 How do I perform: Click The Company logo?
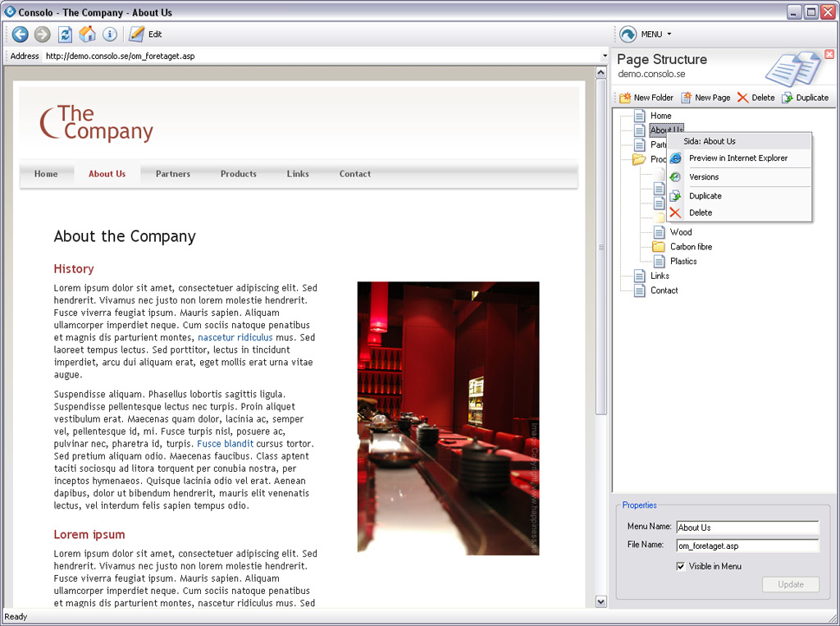(x=97, y=123)
